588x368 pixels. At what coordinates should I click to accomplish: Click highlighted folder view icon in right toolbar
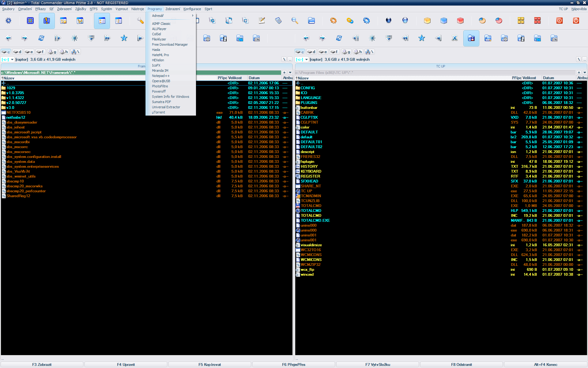click(471, 38)
